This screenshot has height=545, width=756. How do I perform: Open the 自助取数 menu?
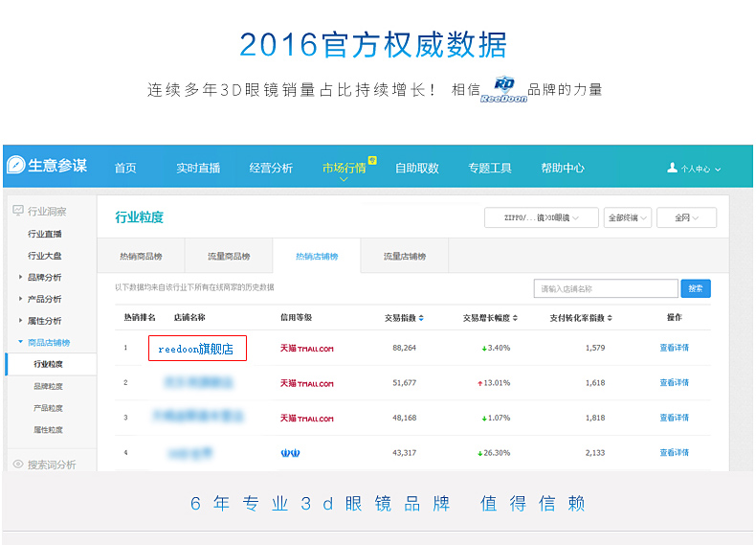pos(417,168)
